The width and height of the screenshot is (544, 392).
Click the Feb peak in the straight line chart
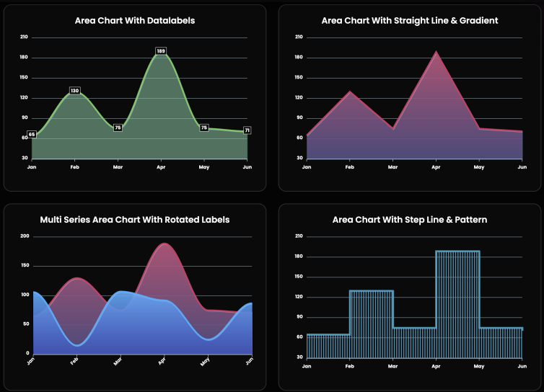coord(350,92)
